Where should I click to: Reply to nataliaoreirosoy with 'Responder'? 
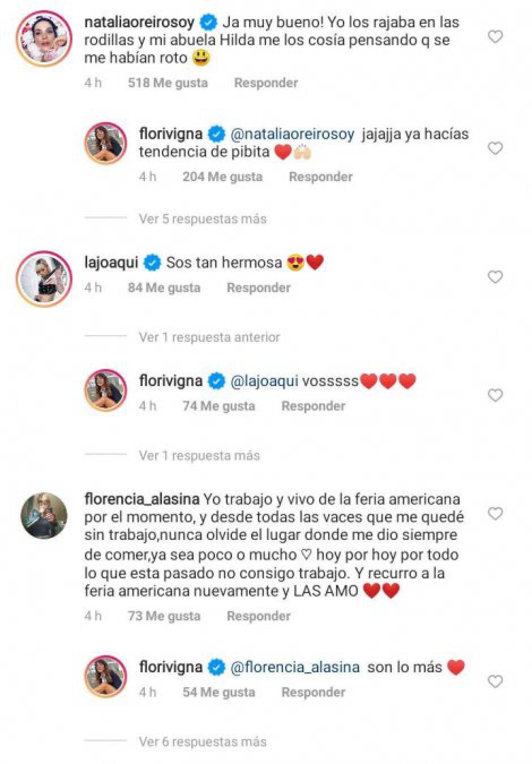pos(266,83)
